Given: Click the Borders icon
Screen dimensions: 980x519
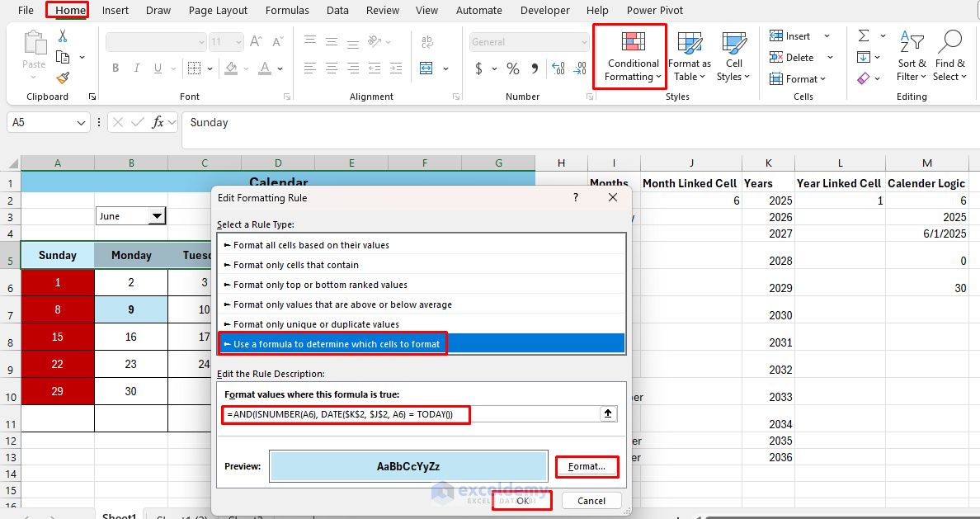Looking at the screenshot, I should [195, 68].
